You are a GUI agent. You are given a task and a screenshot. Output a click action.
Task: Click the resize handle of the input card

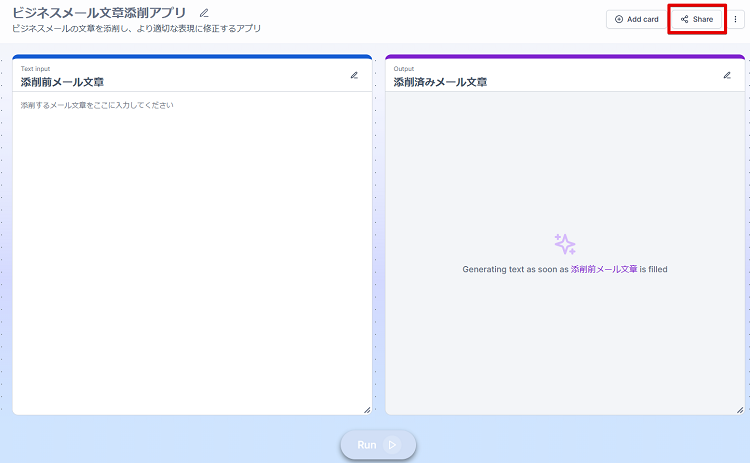pos(366,409)
